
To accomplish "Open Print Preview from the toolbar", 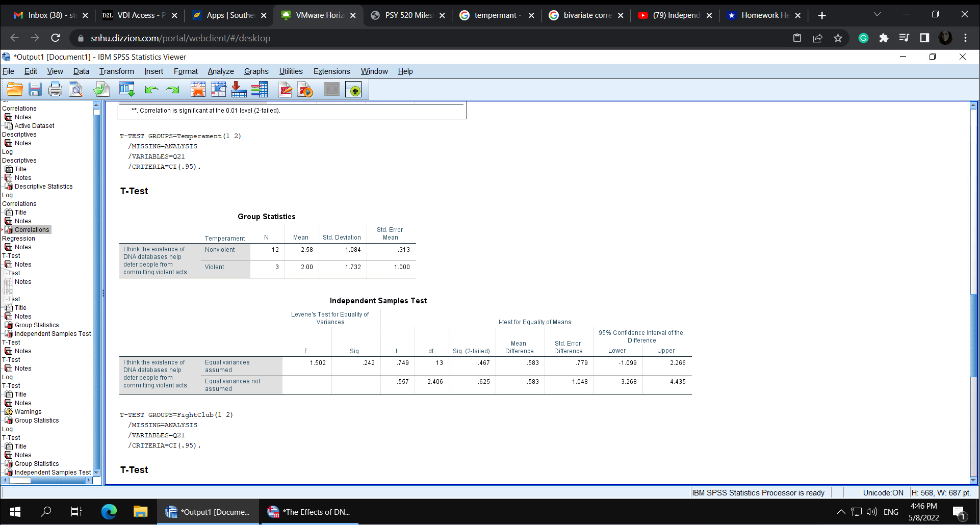I will 76,90.
